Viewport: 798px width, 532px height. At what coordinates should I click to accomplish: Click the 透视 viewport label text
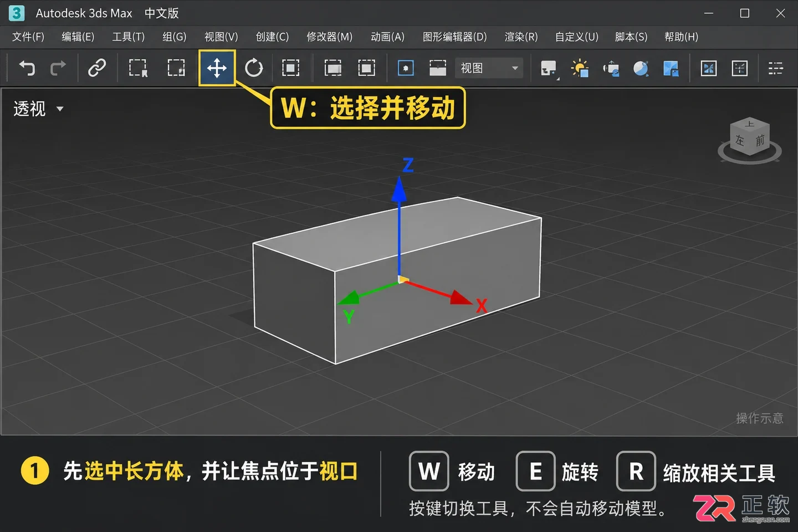29,109
